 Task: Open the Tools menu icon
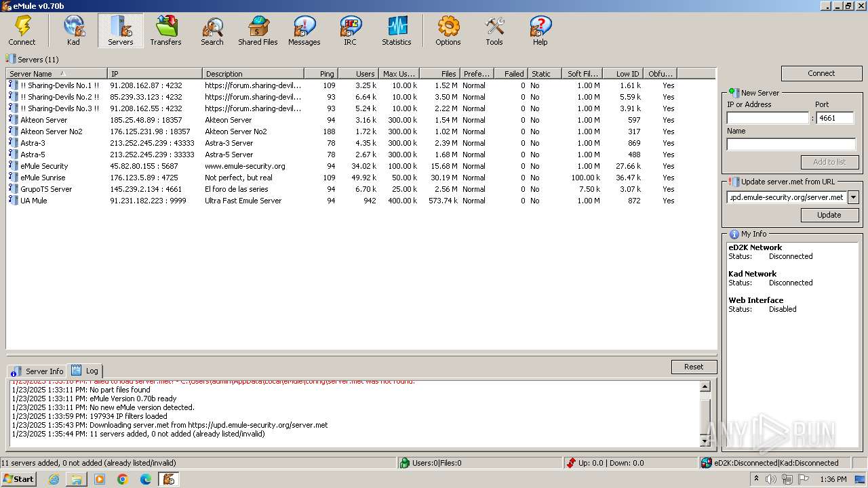tap(494, 31)
